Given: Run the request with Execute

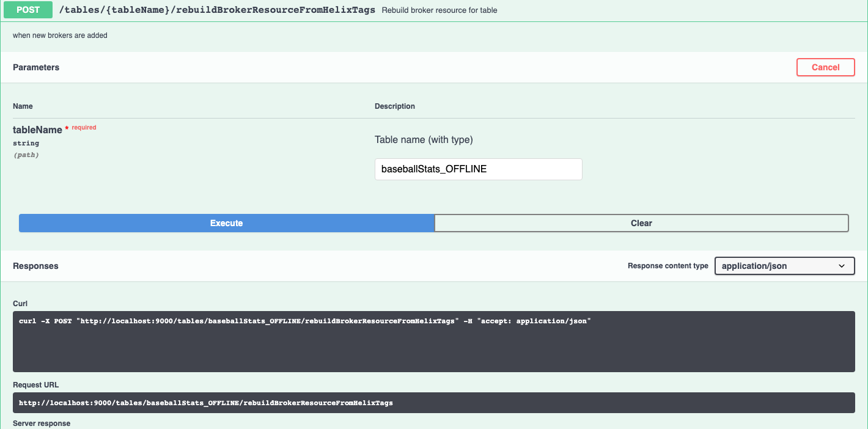Looking at the screenshot, I should 226,223.
